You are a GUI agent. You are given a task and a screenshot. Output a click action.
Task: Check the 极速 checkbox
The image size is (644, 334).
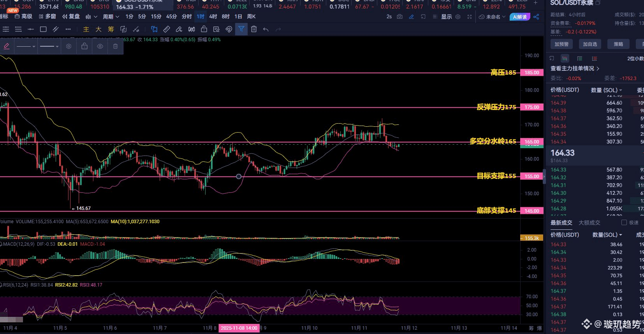pyautogui.click(x=624, y=223)
